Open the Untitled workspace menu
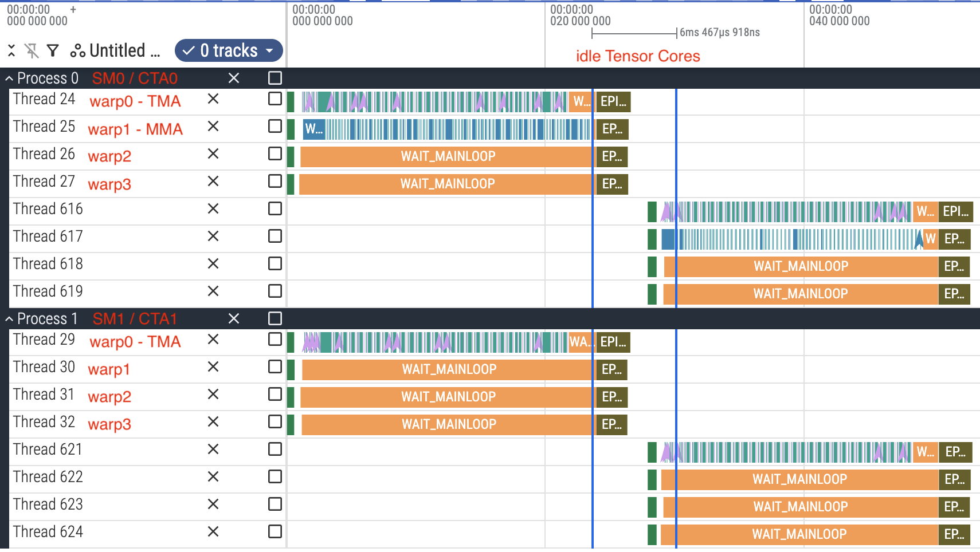The image size is (980, 552). pos(116,51)
